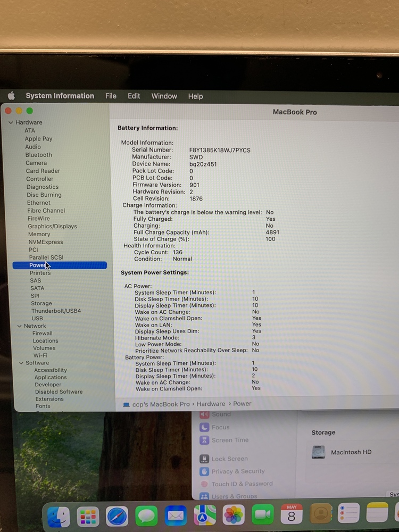Open the File menu
The height and width of the screenshot is (532, 399).
tap(111, 96)
